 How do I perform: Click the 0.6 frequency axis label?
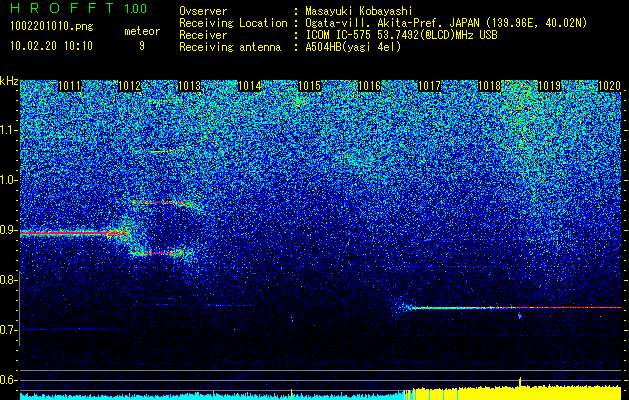[9, 380]
